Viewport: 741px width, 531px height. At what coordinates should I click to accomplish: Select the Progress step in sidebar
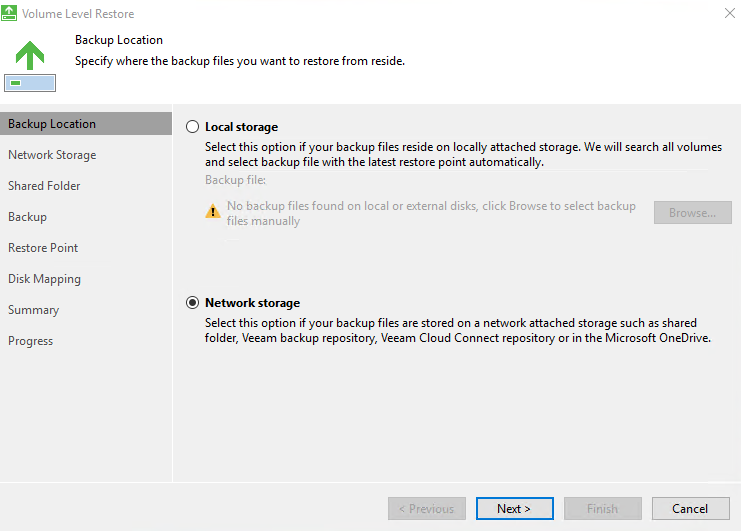point(30,341)
